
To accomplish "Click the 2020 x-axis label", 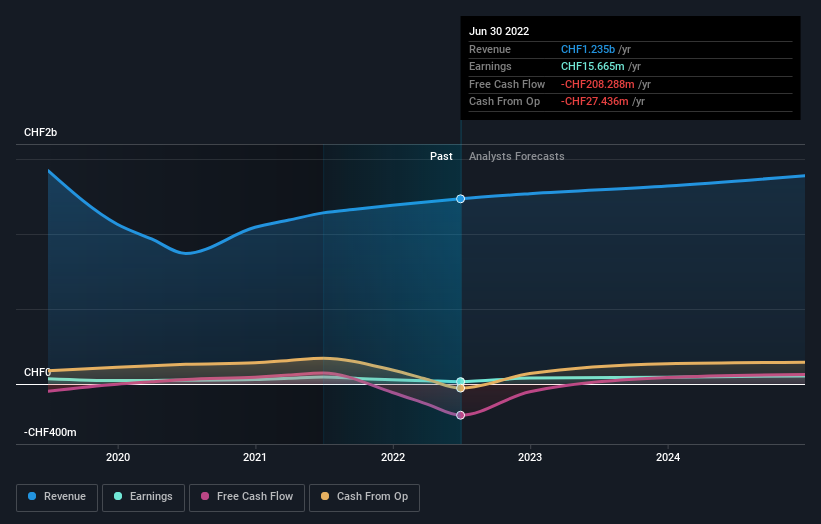I will point(118,457).
